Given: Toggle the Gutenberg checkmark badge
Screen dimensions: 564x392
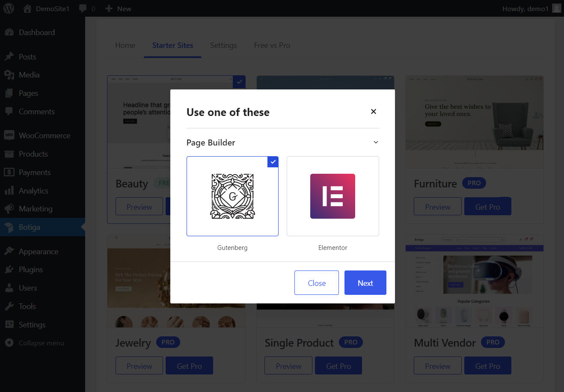Looking at the screenshot, I should pyautogui.click(x=273, y=162).
